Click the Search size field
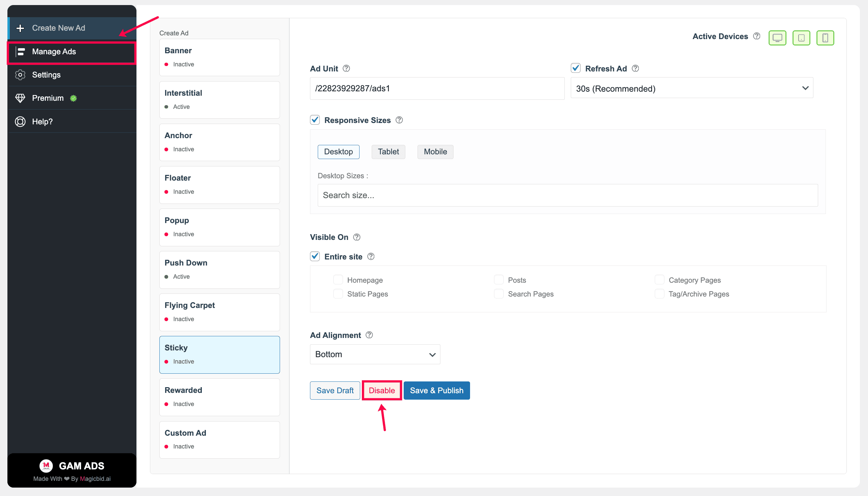The image size is (868, 496). point(567,195)
